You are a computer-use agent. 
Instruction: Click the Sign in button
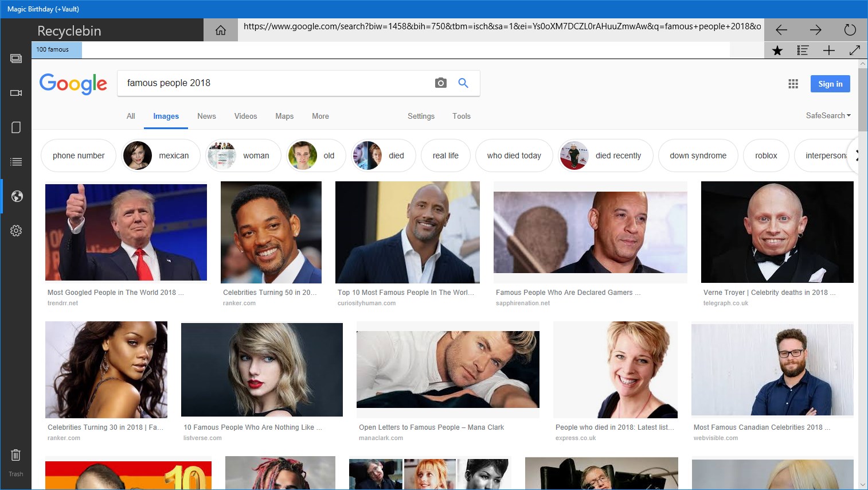click(x=830, y=84)
